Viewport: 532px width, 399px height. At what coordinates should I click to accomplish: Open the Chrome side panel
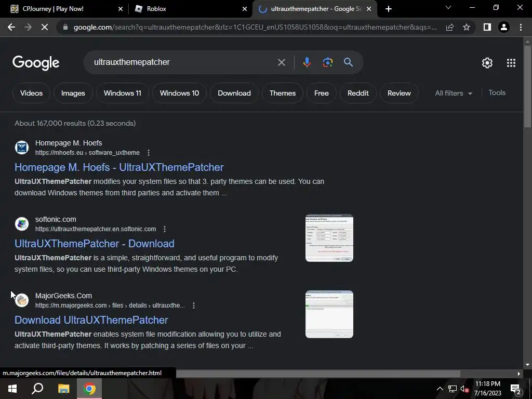point(487,27)
